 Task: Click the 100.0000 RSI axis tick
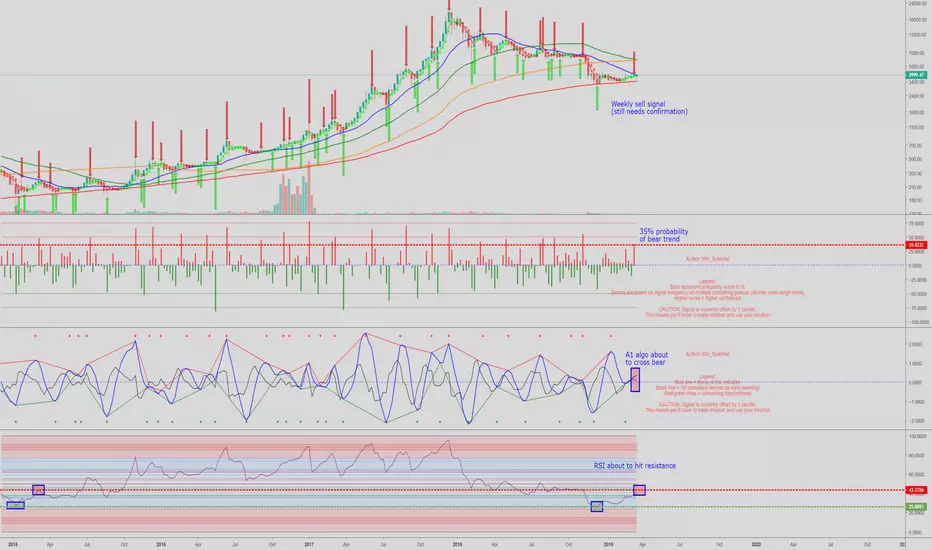pos(916,436)
